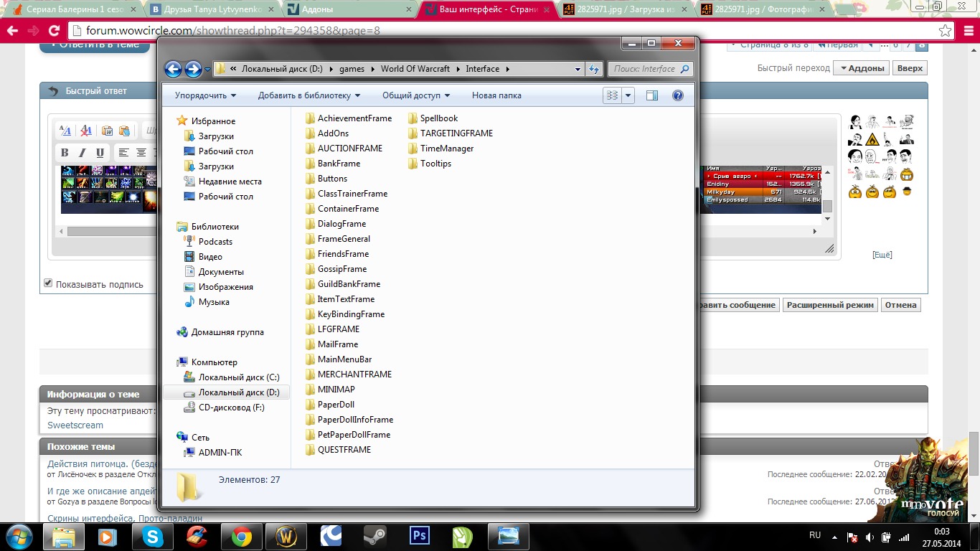Click 'Новая папка' in Explorer toolbar
The width and height of the screenshot is (980, 551).
coord(496,95)
